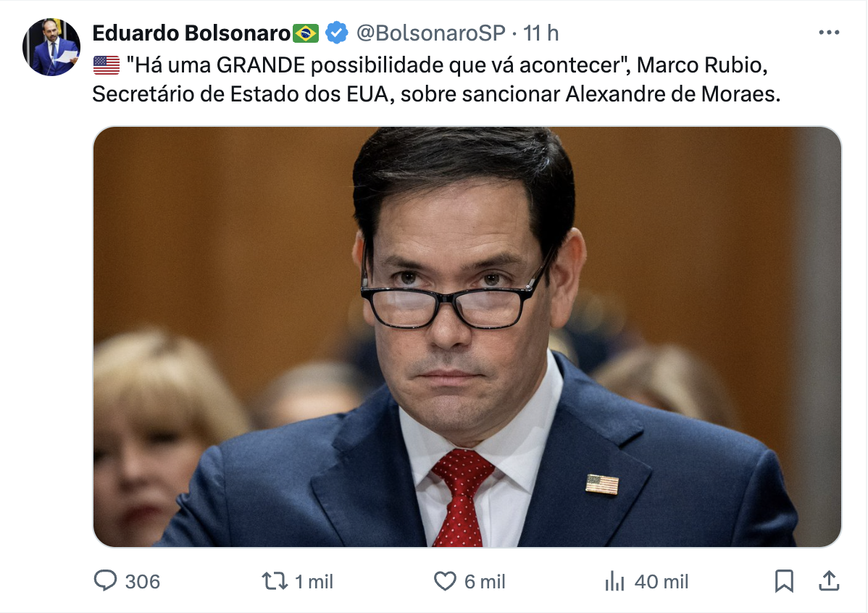Screen dimensions: 868x613
Task: Click the 306 replies count
Action: pos(142,581)
